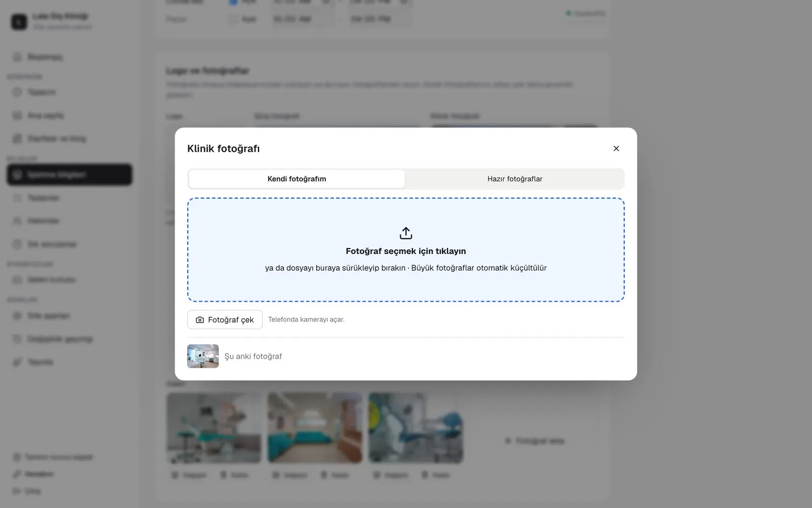Click the inbox icon beside Gelen kutusu

point(17,280)
